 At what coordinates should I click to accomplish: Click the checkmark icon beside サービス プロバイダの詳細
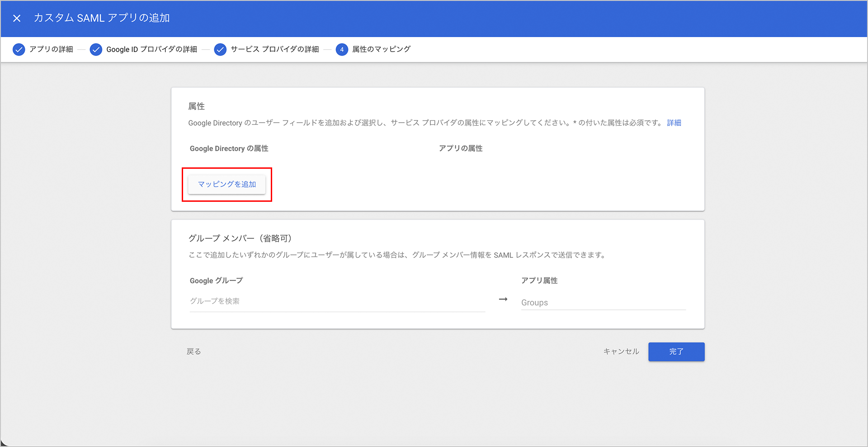click(x=220, y=49)
